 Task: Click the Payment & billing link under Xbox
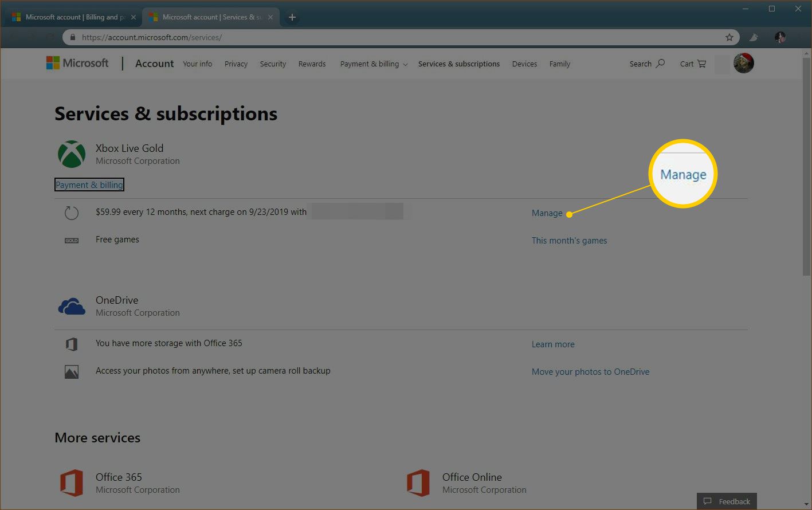tap(89, 185)
